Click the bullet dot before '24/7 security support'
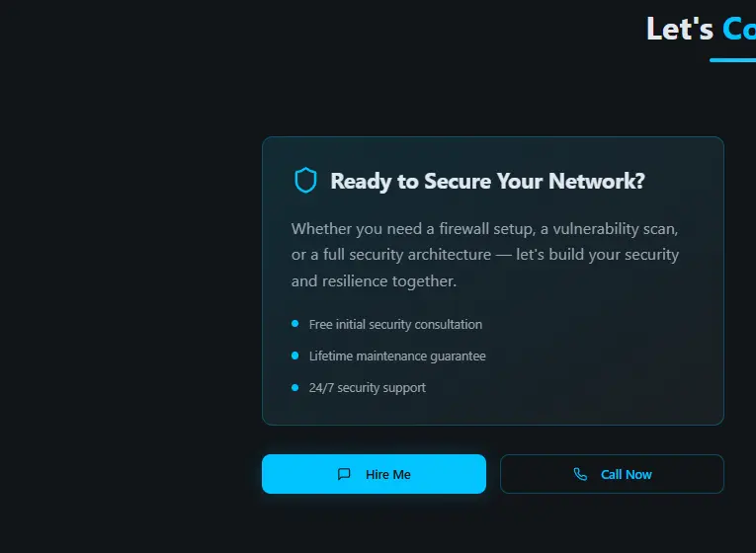This screenshot has width=756, height=553. pyautogui.click(x=294, y=387)
